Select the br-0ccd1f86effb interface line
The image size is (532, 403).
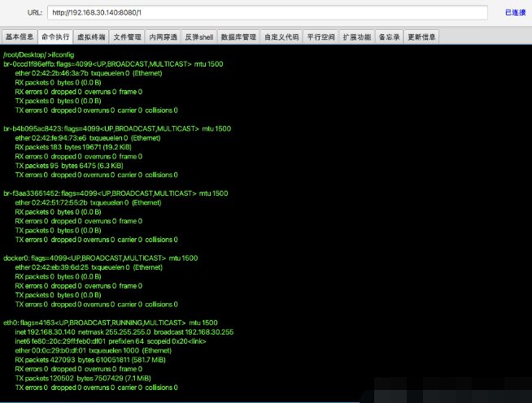click(113, 64)
